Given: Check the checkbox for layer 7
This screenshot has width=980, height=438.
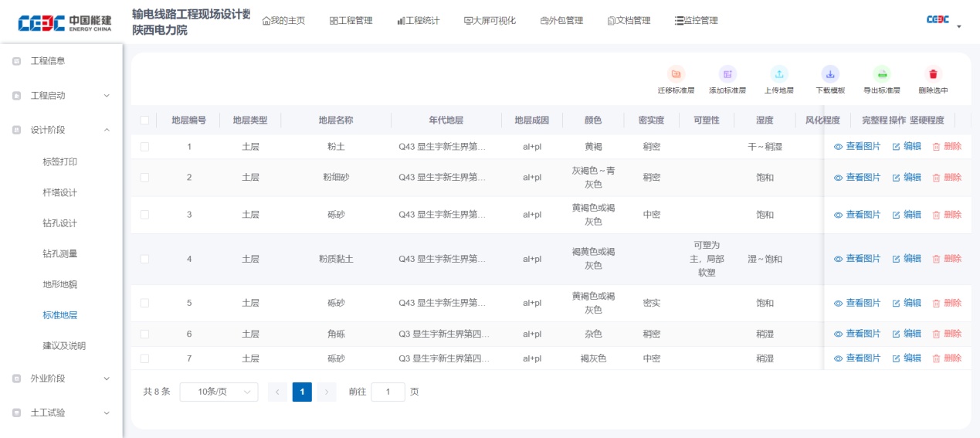Looking at the screenshot, I should (144, 358).
